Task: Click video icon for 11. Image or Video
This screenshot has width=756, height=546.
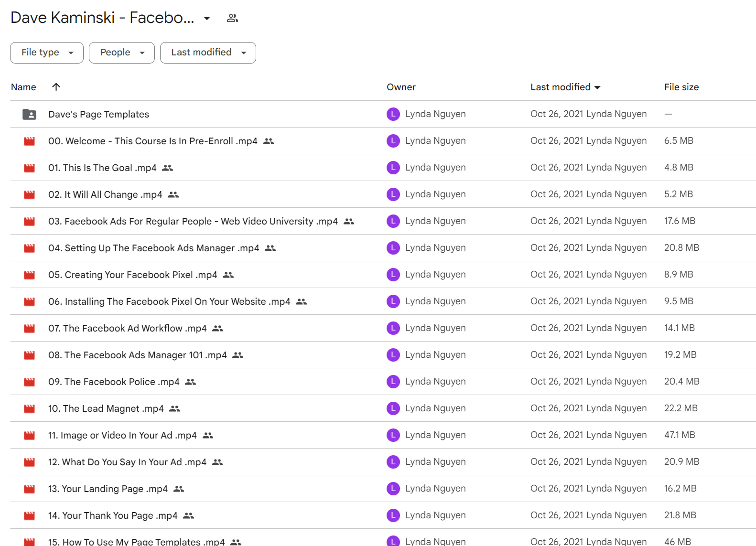Action: point(30,435)
